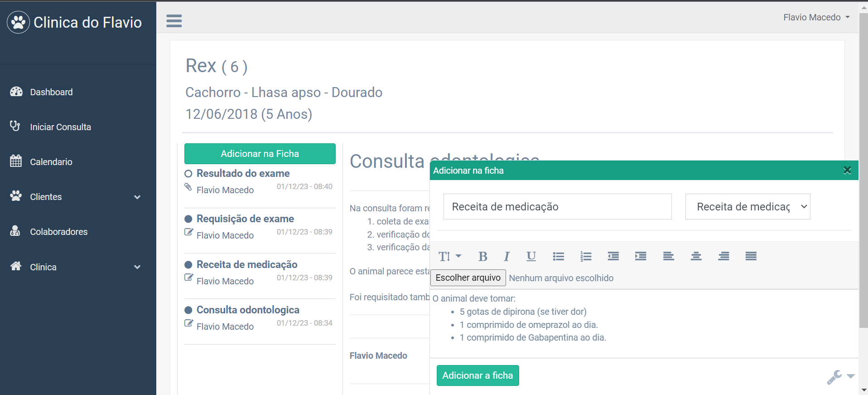The image size is (868, 395).
Task: Click the hamburger menu icon
Action: coord(174,21)
